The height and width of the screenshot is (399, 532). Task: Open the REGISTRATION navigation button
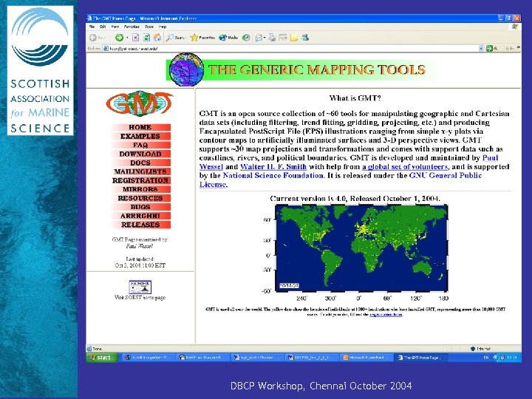point(140,180)
